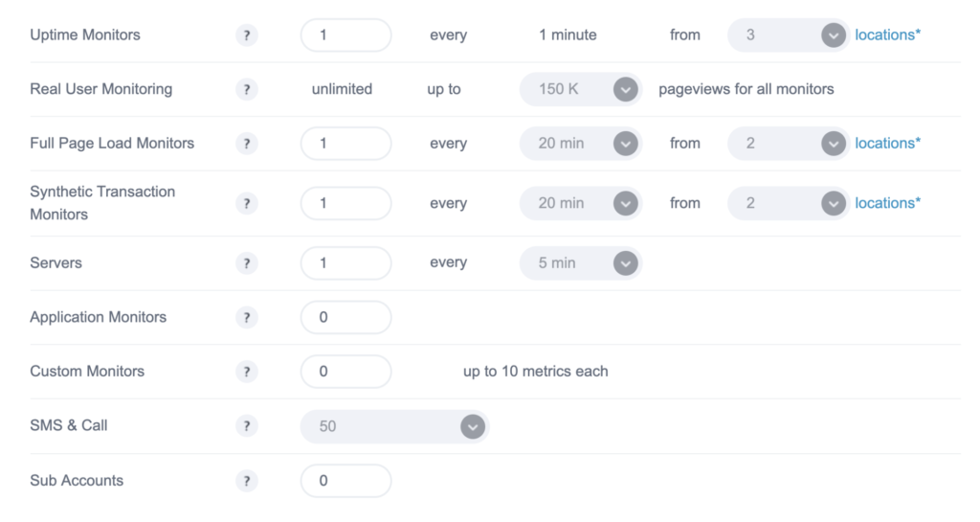
Task: Expand the Uptime Monitors locations dropdown
Action: (x=789, y=35)
